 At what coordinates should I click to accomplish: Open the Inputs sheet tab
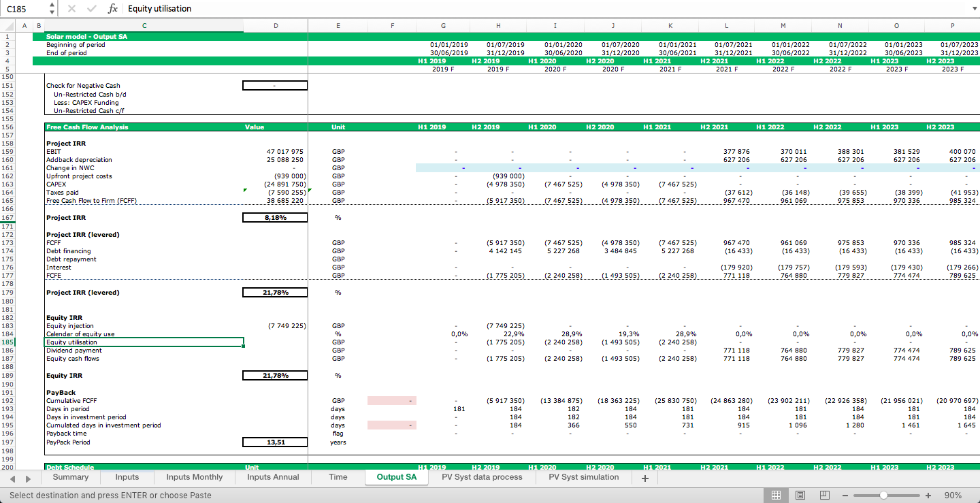[127, 477]
